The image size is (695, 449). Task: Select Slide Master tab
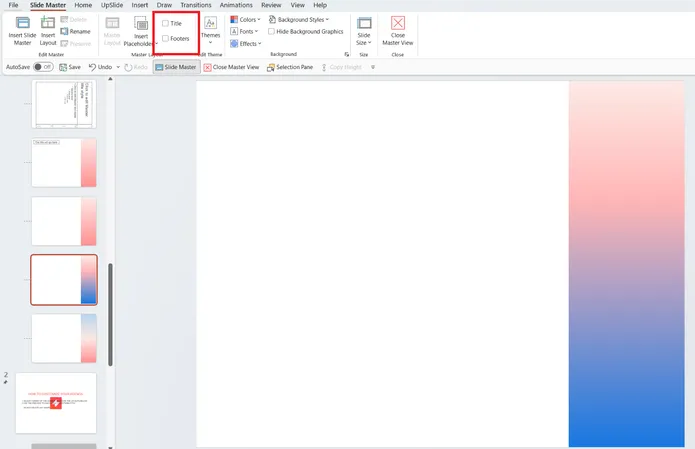pos(48,5)
